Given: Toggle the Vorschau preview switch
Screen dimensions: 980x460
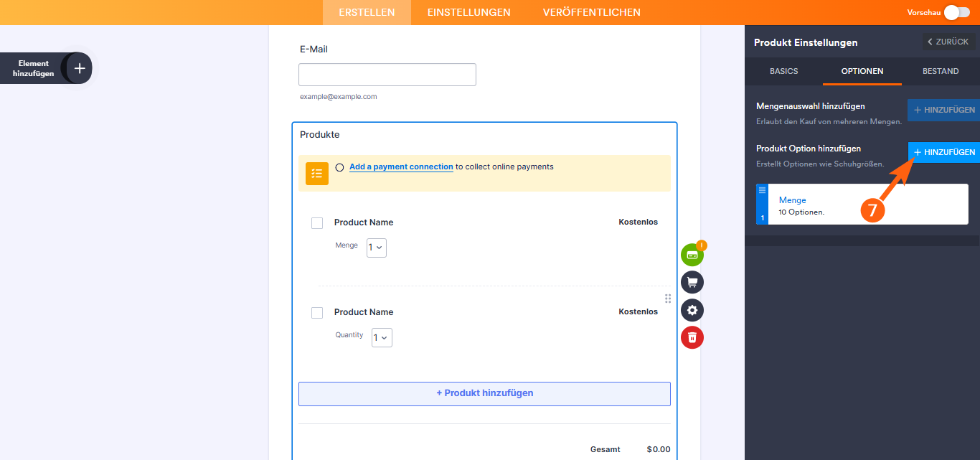Looking at the screenshot, I should coord(956,12).
